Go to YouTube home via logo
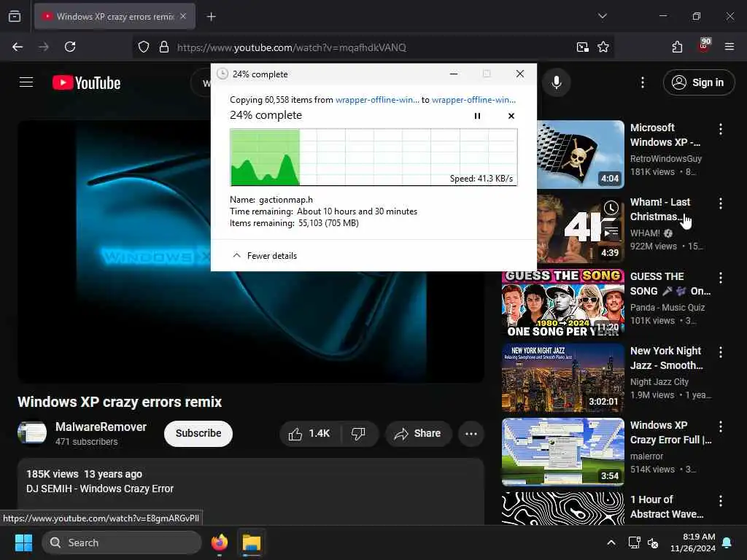The width and height of the screenshot is (747, 560). (x=87, y=83)
